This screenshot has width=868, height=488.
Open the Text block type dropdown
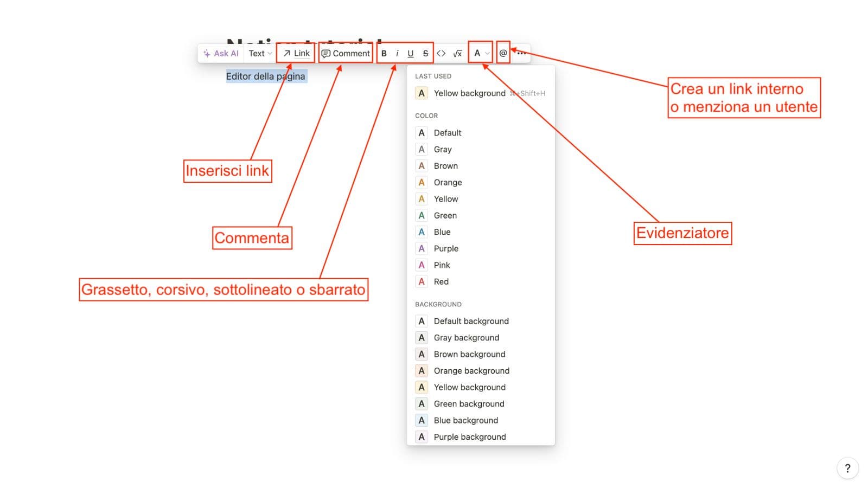click(259, 53)
